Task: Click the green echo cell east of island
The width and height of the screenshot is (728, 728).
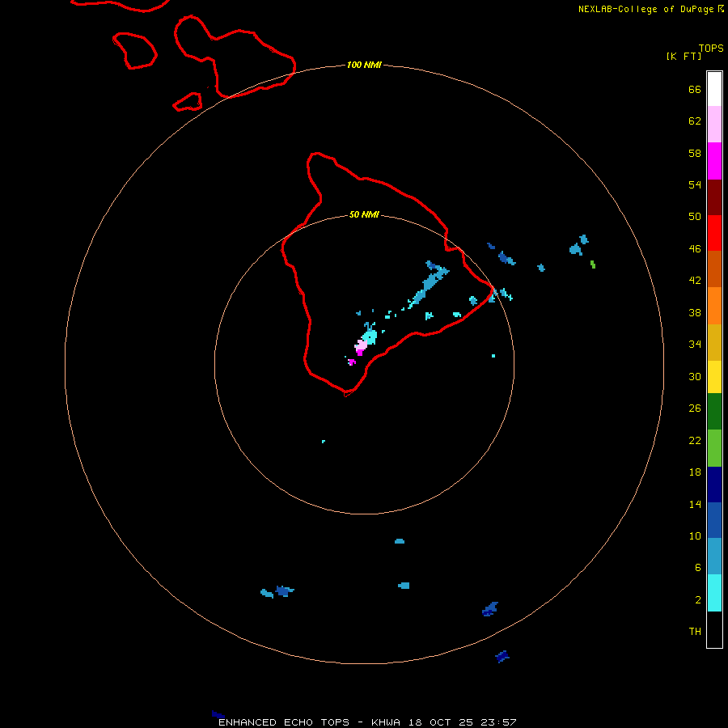Action: (x=593, y=265)
